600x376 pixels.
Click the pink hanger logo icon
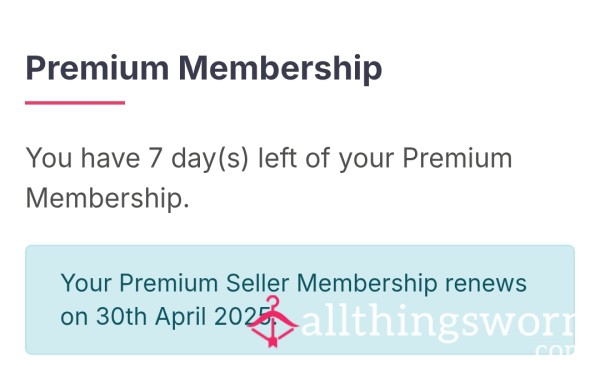(x=272, y=321)
